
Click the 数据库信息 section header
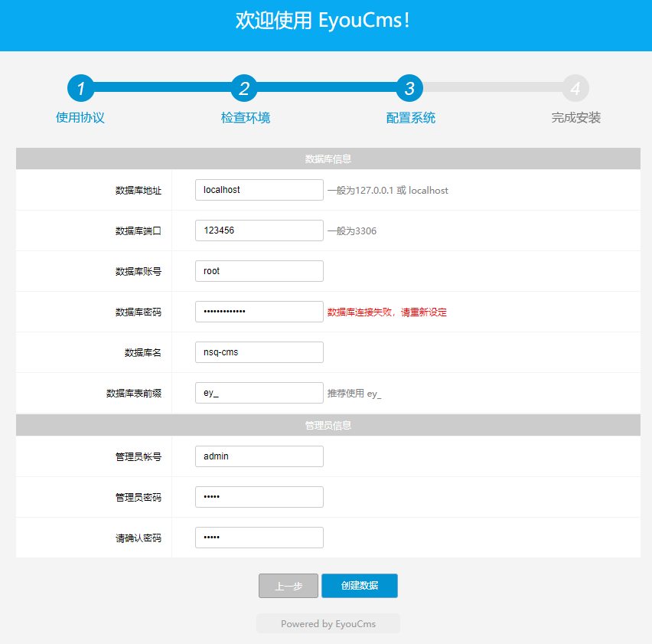(328, 159)
